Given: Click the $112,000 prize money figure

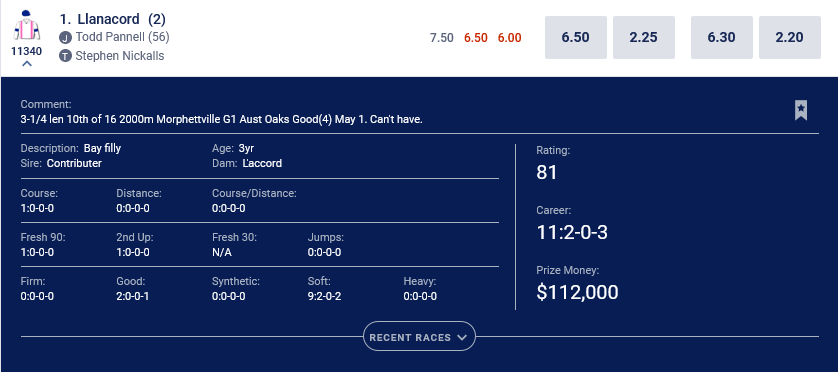Looking at the screenshot, I should coord(577,292).
